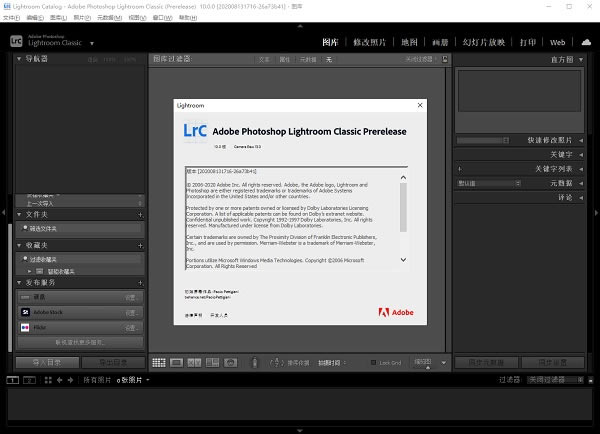Click the LrC logo in about dialog
Image resolution: width=600 pixels, height=434 pixels.
196,131
